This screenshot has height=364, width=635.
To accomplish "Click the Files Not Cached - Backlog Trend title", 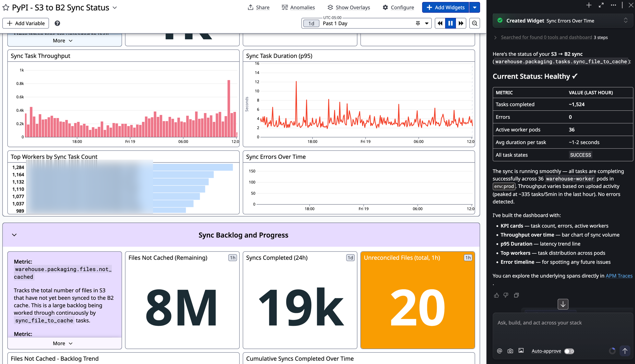I will point(55,359).
